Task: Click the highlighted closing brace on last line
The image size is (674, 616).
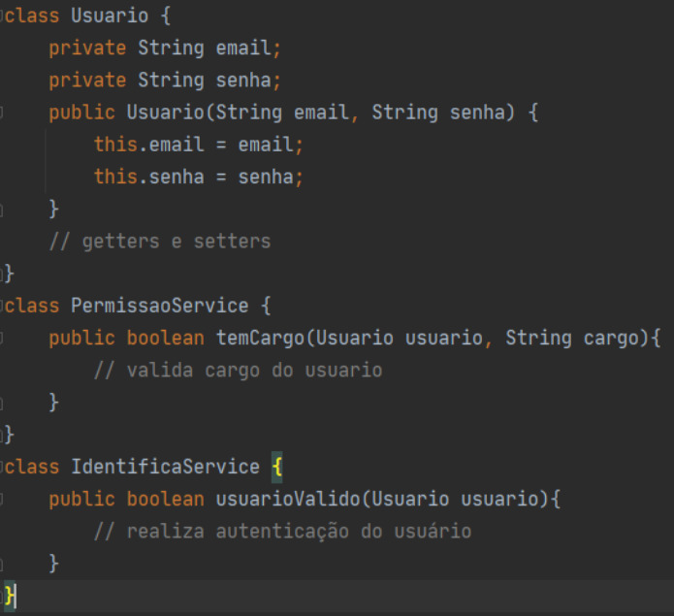Action: (10, 595)
